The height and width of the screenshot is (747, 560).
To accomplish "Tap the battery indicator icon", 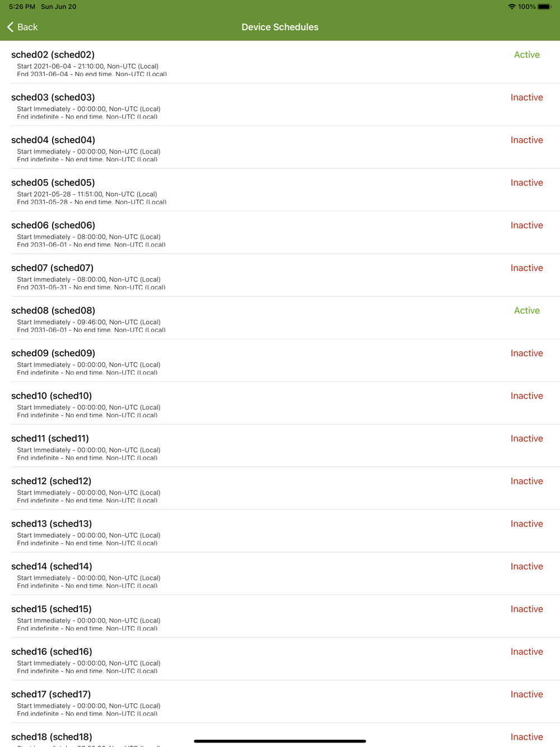I will coord(544,7).
